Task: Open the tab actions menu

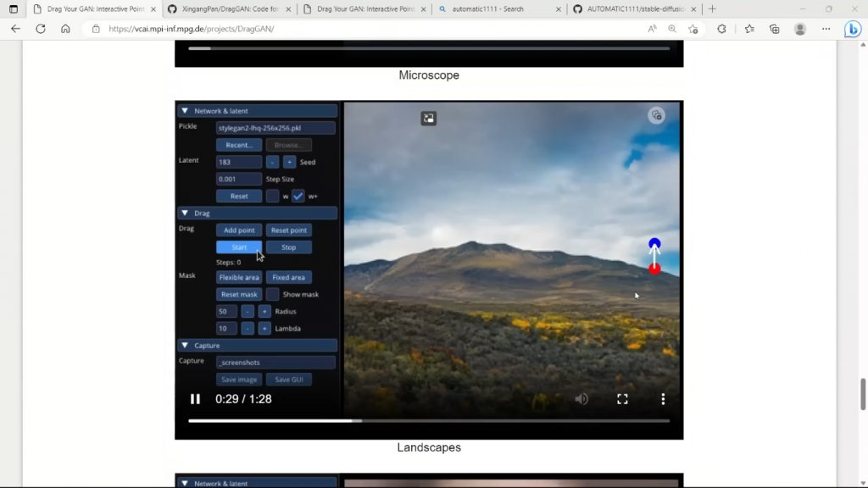Action: pos(14,8)
